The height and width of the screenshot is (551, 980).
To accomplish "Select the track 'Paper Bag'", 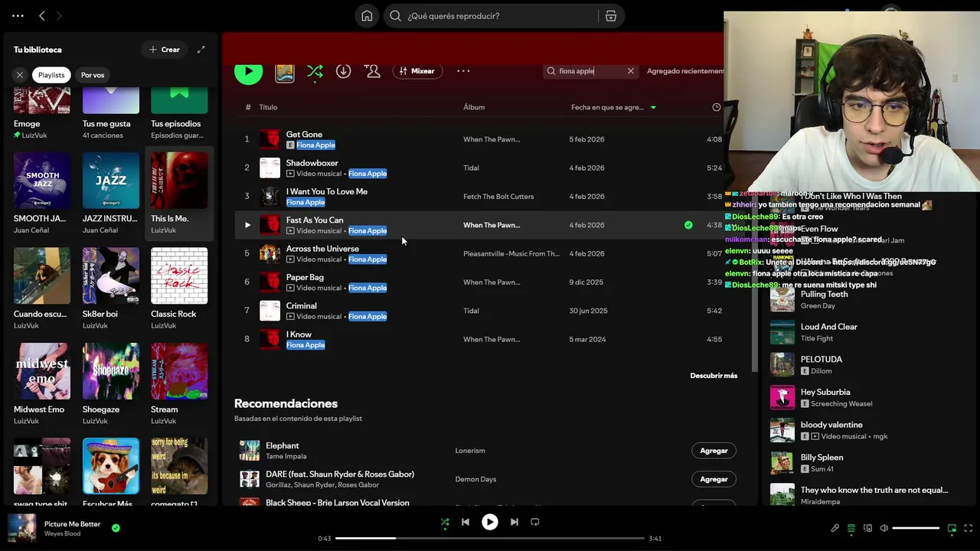I will click(x=305, y=277).
